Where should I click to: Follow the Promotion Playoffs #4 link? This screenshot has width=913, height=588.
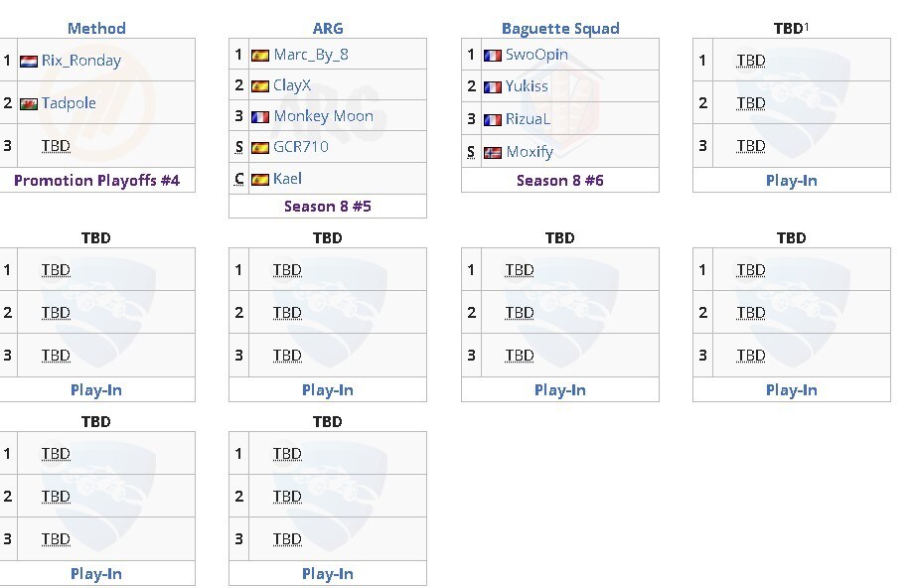pos(96,181)
